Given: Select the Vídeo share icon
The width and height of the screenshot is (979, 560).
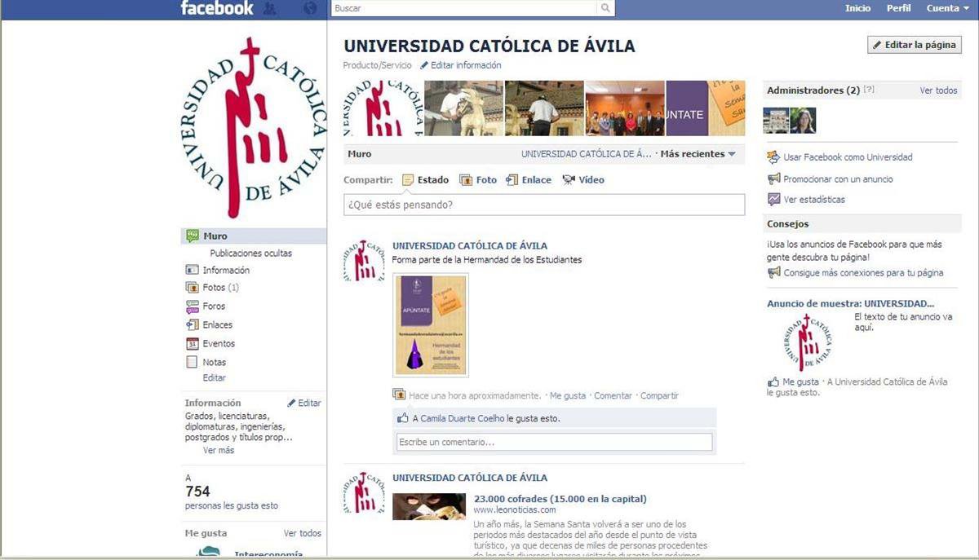Looking at the screenshot, I should [569, 180].
